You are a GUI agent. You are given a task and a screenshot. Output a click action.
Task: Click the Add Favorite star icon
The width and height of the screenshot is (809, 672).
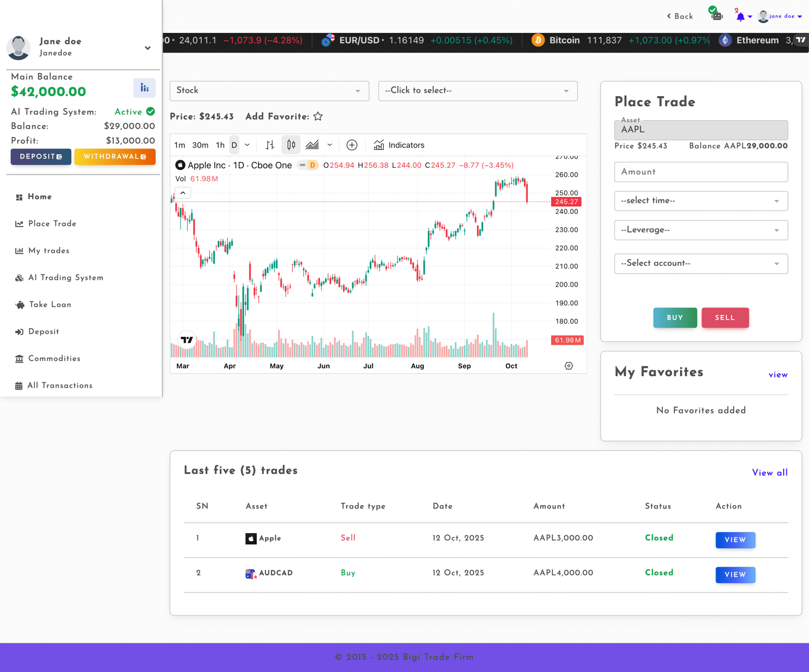(318, 117)
